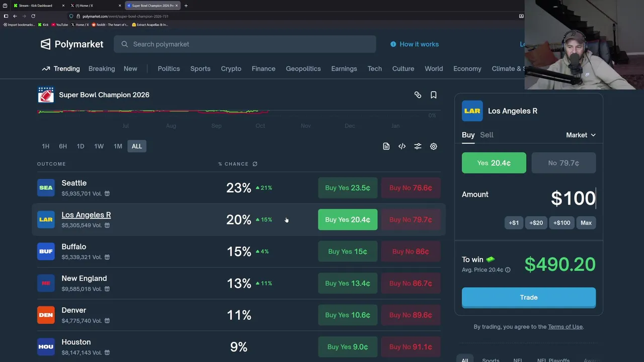Set chart range to ALL

[x=137, y=146]
